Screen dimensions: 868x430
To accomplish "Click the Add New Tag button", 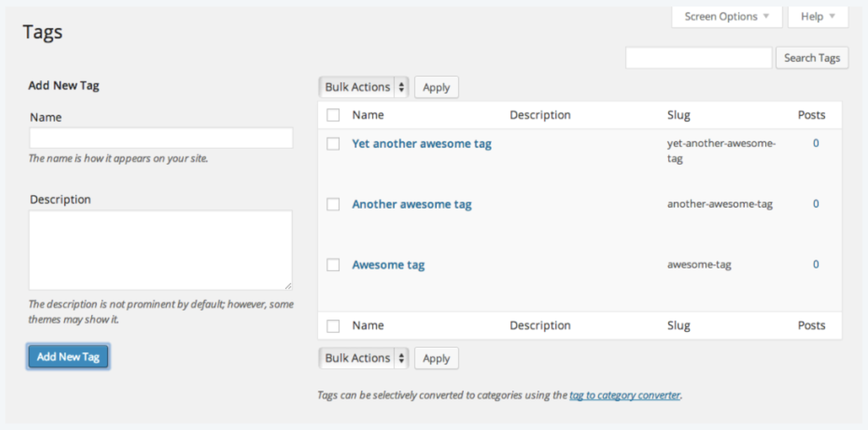I will click(x=68, y=357).
